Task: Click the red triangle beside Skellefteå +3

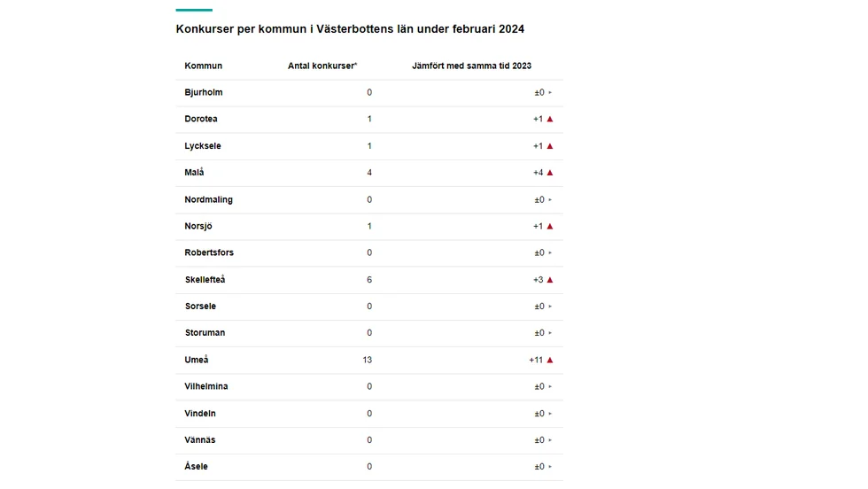Action: [x=550, y=280]
